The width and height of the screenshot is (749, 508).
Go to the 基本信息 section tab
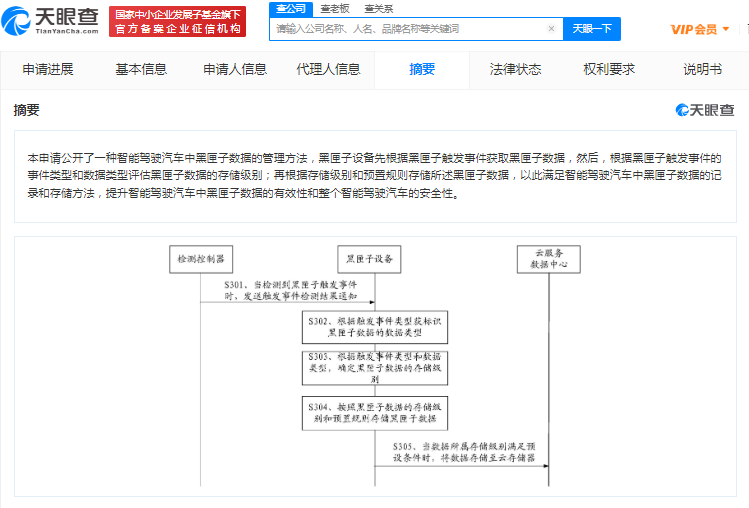[141, 70]
